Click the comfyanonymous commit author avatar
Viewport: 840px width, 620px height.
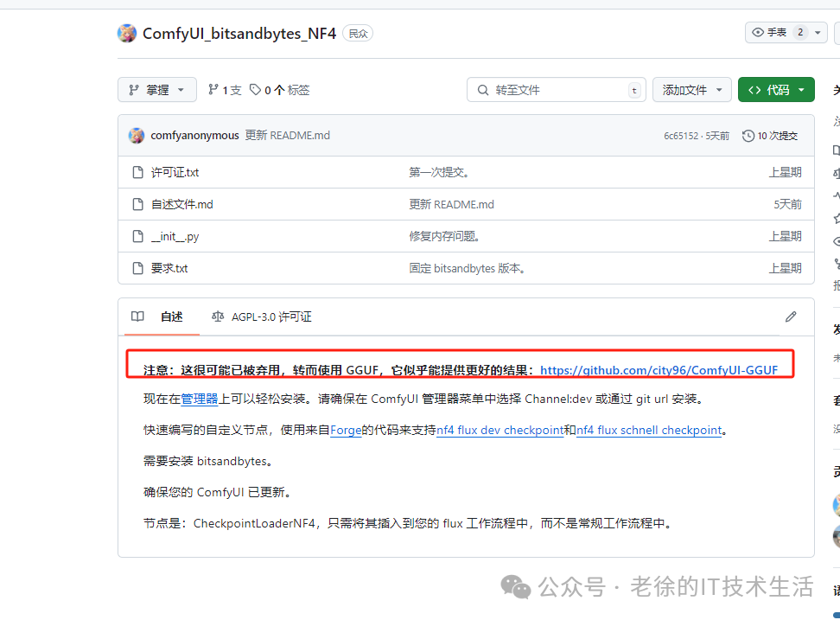137,136
